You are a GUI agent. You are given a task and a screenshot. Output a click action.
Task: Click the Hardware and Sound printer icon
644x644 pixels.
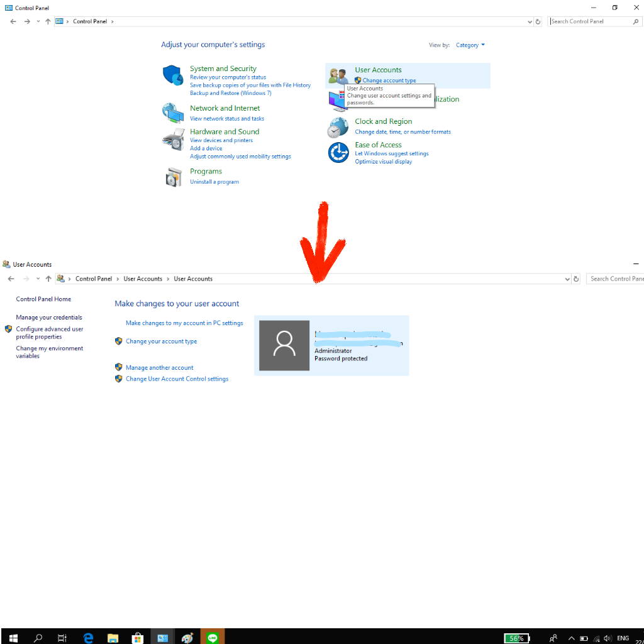[172, 138]
